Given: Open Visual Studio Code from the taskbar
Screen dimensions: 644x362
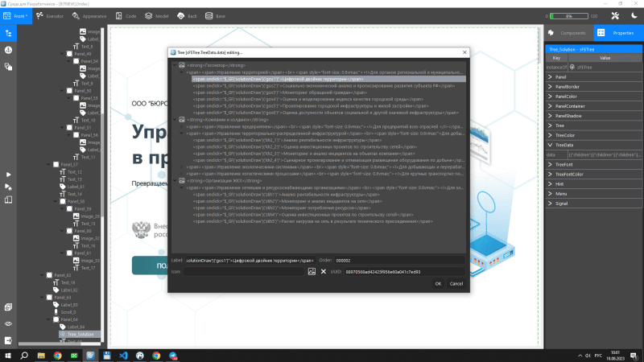Looking at the screenshot, I should click(x=124, y=355).
